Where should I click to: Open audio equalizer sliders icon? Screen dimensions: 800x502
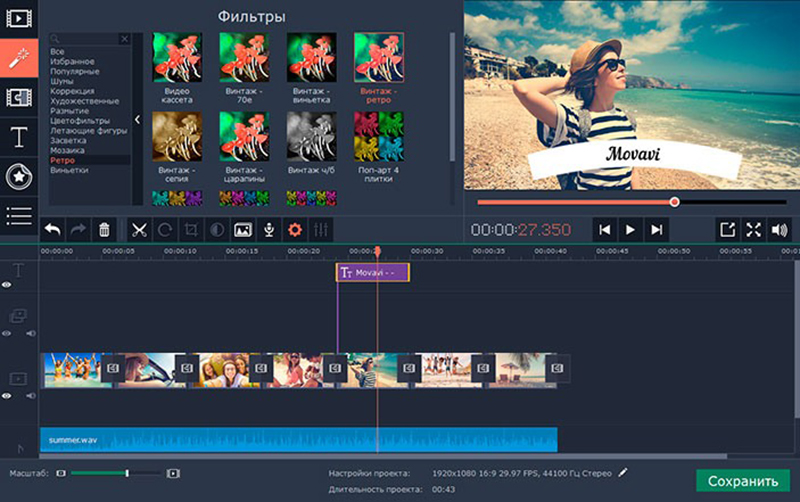coord(321,230)
